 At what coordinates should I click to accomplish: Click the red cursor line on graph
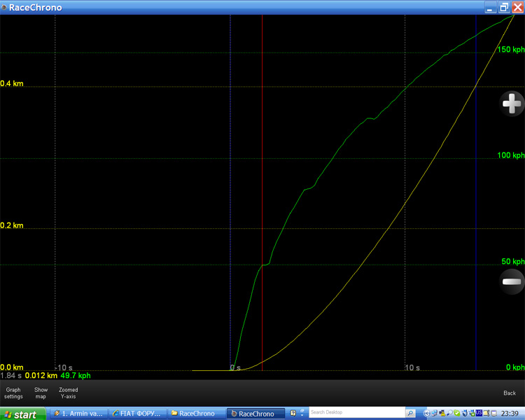(262, 175)
